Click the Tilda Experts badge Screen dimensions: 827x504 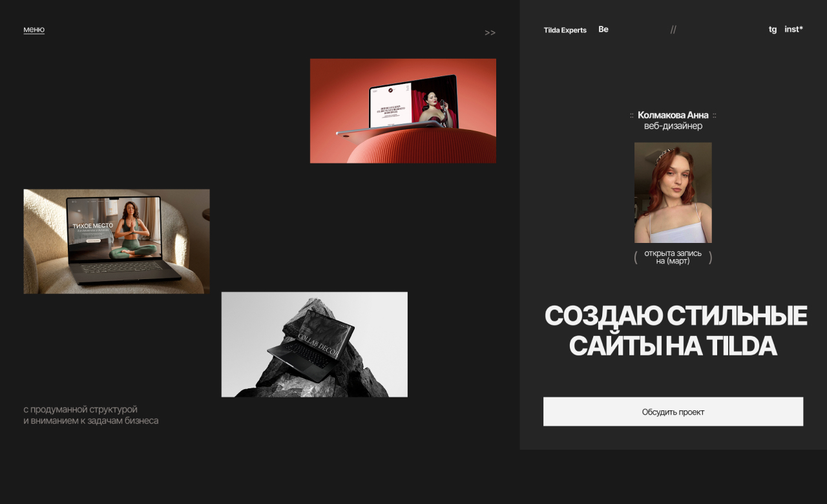click(x=565, y=30)
